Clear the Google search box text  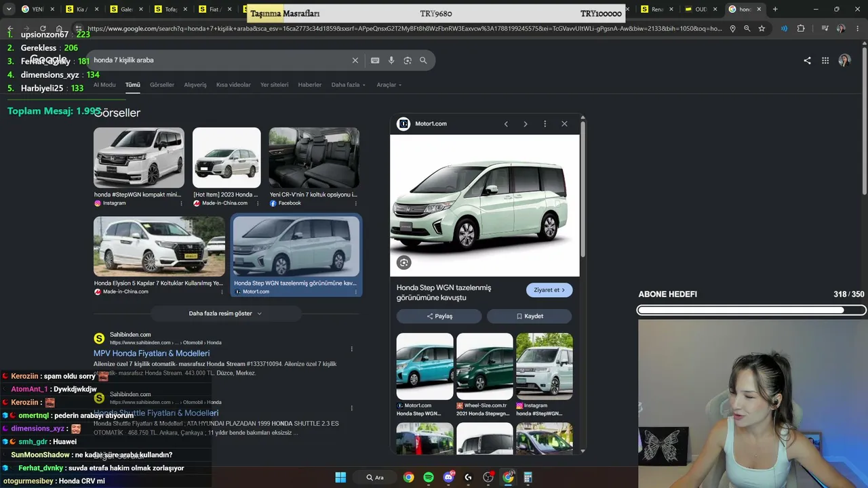(x=355, y=60)
